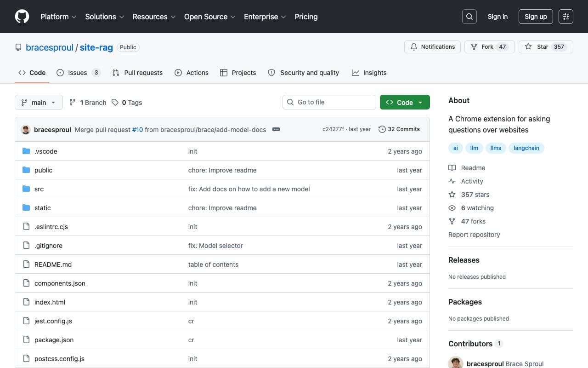Viewport: 588px width, 368px height.
Task: Click the Sign up button
Action: coord(536,17)
